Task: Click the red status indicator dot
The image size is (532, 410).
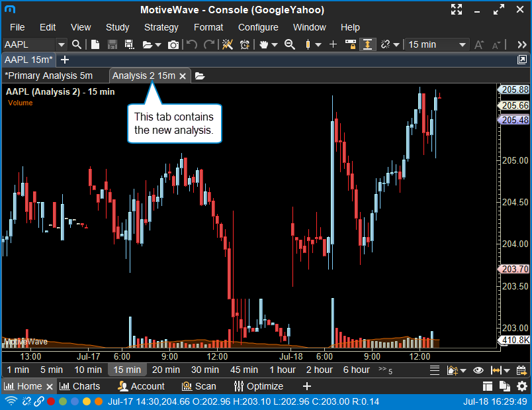Action: (51, 401)
